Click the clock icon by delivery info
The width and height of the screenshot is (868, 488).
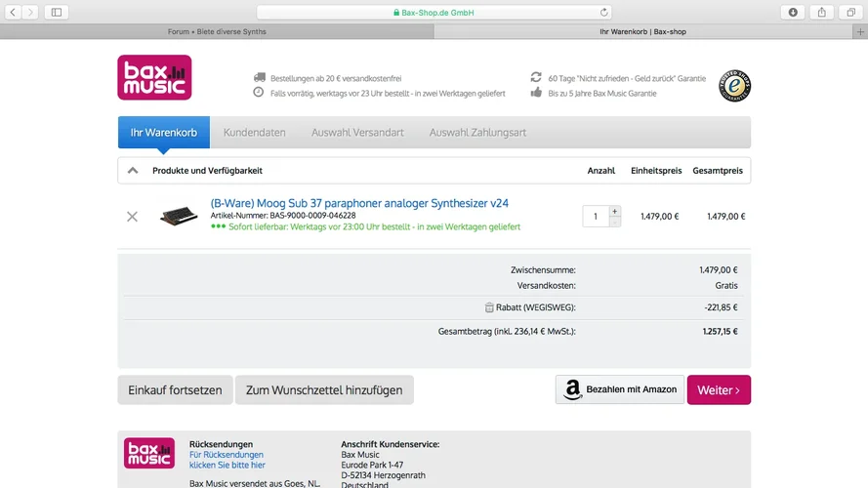point(259,92)
